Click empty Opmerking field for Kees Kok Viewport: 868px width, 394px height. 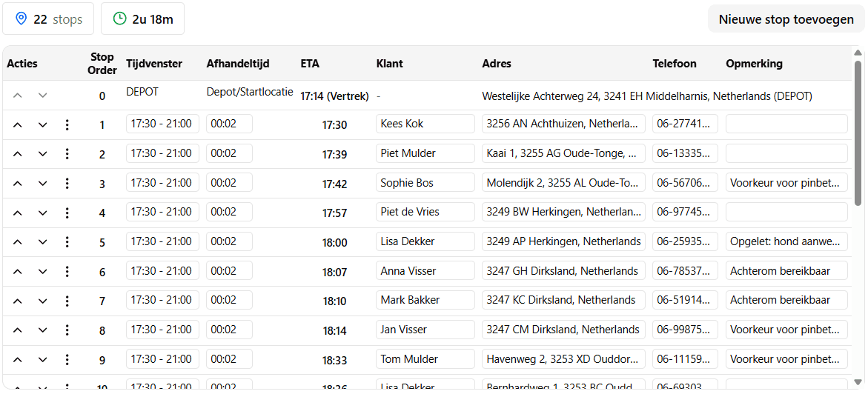(786, 124)
